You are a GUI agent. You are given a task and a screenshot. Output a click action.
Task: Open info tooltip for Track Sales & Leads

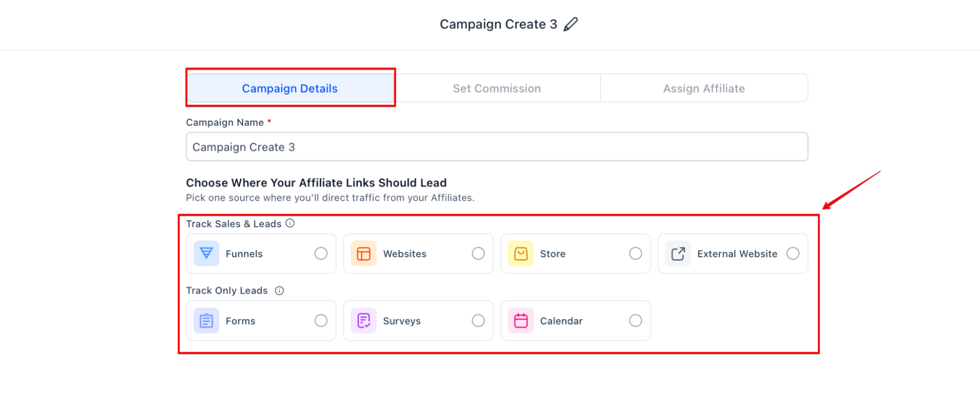pyautogui.click(x=290, y=223)
